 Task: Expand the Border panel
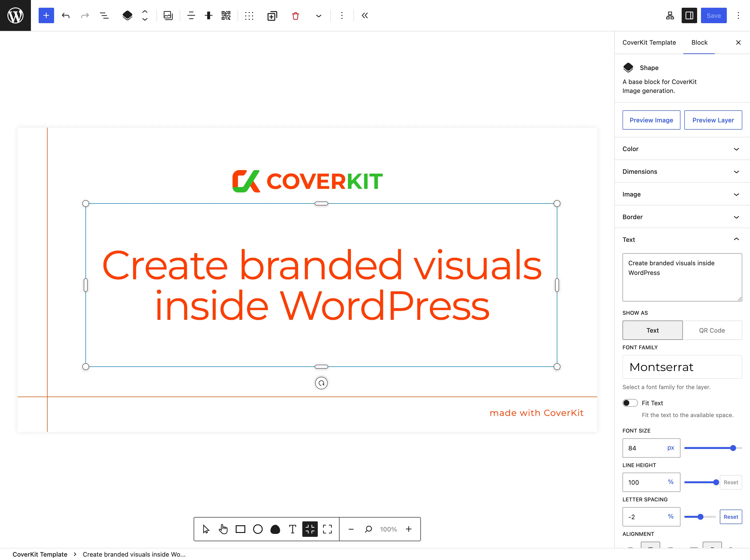click(x=682, y=217)
